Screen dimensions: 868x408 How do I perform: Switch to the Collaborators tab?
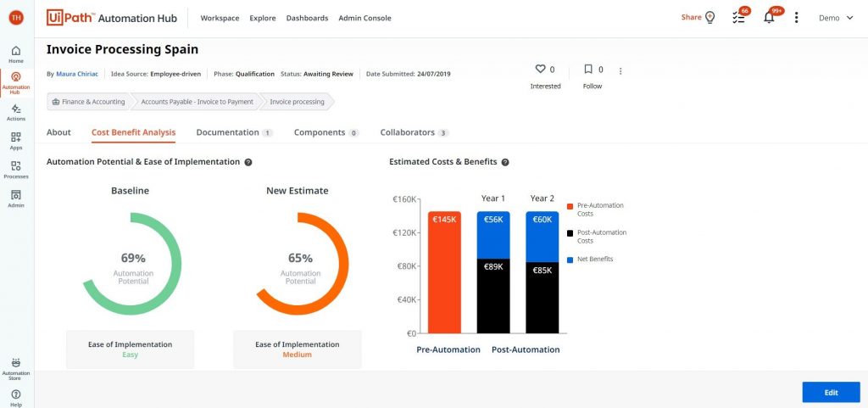(x=415, y=132)
